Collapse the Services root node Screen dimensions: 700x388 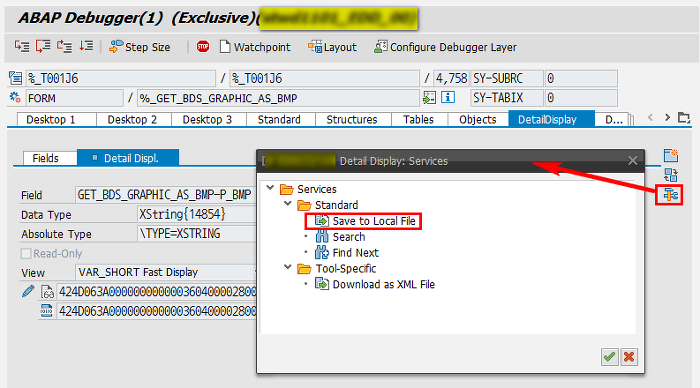[270, 188]
